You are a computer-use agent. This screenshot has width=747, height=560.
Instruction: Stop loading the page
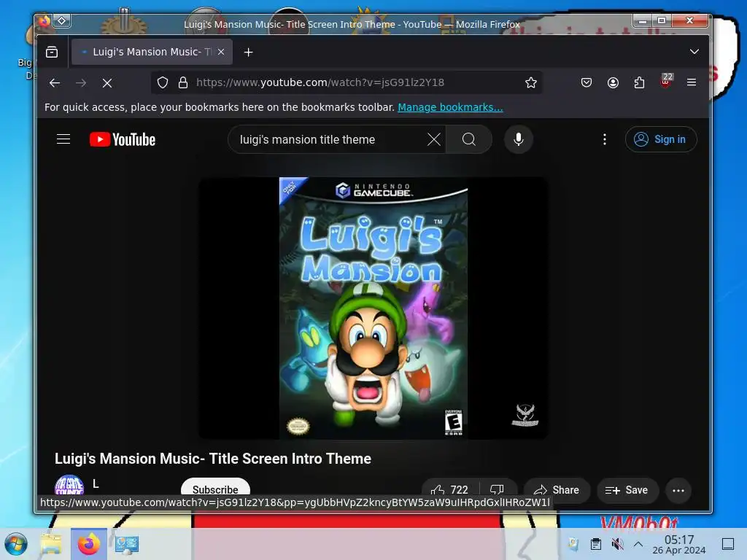pos(107,83)
